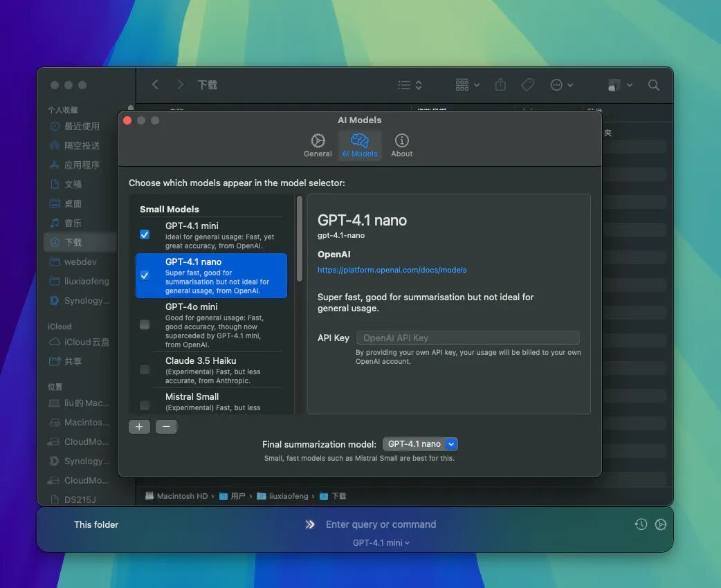Click the OpenAI API Key field

pyautogui.click(x=468, y=338)
